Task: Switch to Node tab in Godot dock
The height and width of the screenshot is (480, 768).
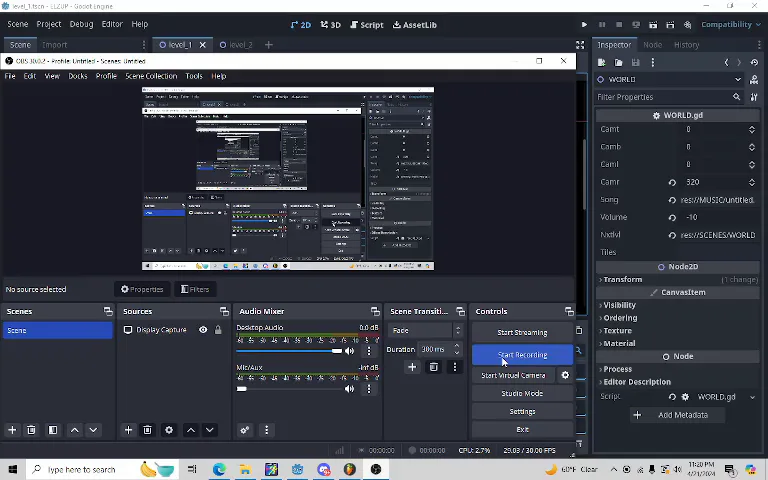Action: [652, 45]
